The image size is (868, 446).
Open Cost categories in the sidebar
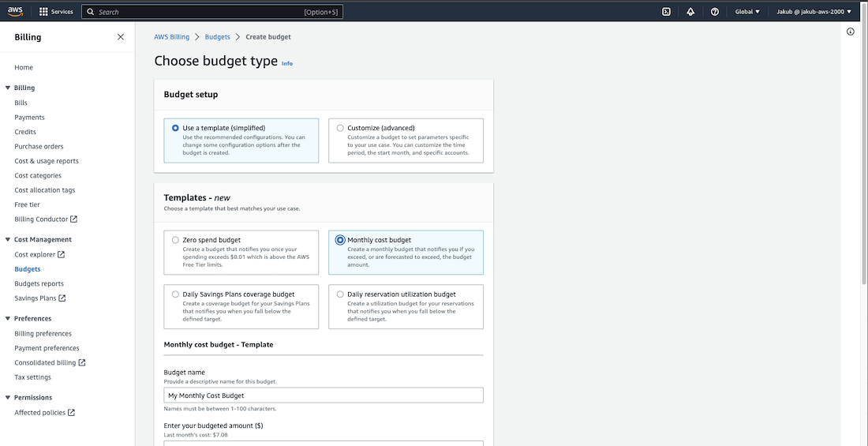tap(38, 175)
